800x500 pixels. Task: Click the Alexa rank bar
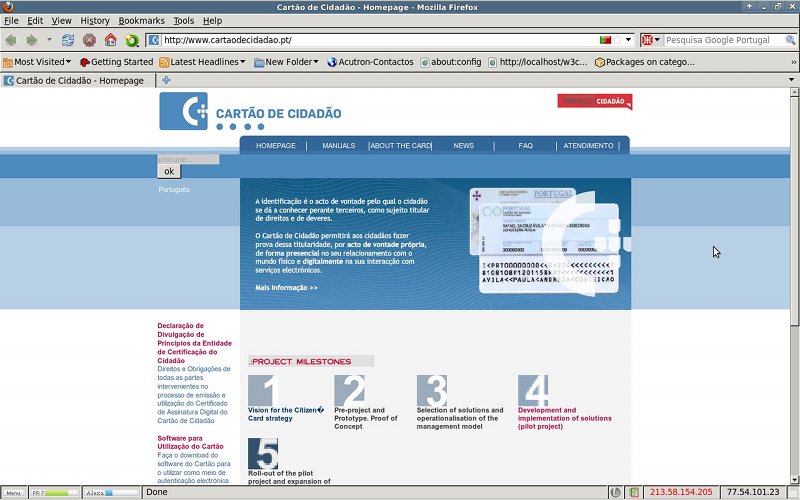click(111, 493)
